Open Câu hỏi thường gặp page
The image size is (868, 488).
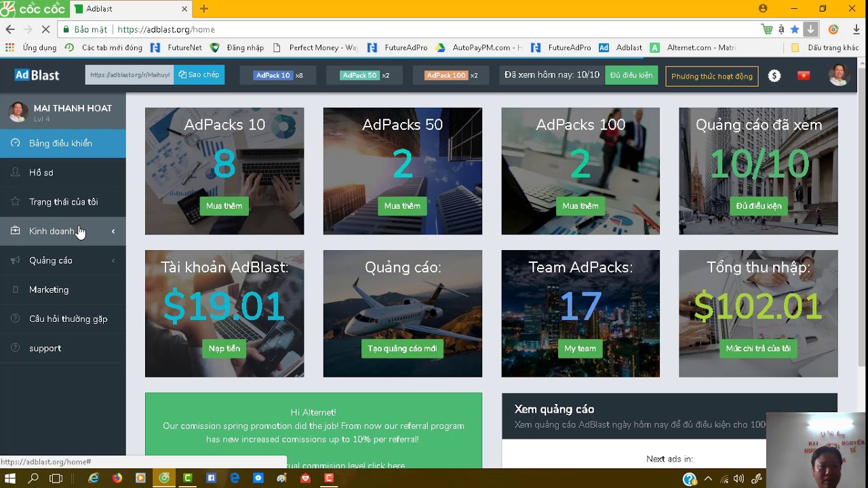(x=62, y=319)
